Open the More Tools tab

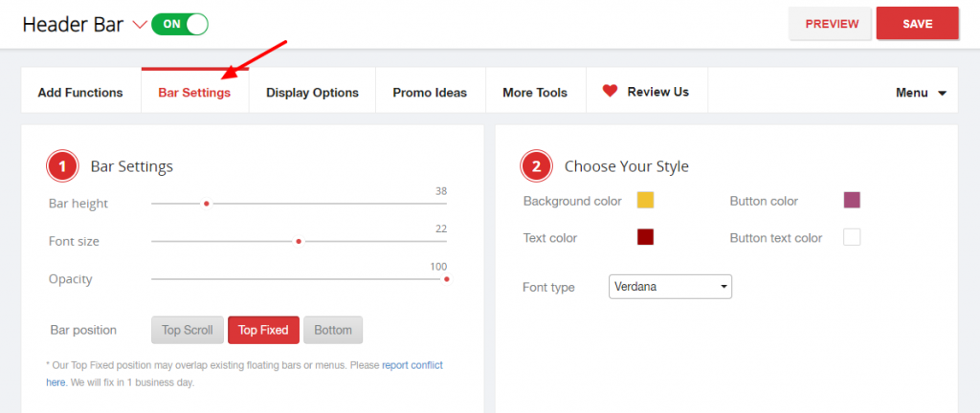pyautogui.click(x=535, y=93)
